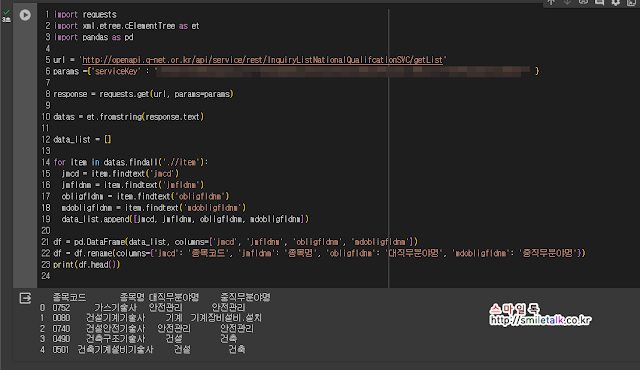This screenshot has height=370, width=640.
Task: Click the blurred service key value
Action: coord(344,72)
